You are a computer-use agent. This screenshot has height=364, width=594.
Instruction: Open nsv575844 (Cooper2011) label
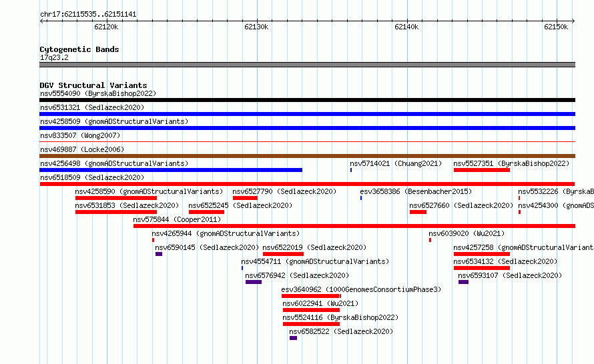(177, 219)
